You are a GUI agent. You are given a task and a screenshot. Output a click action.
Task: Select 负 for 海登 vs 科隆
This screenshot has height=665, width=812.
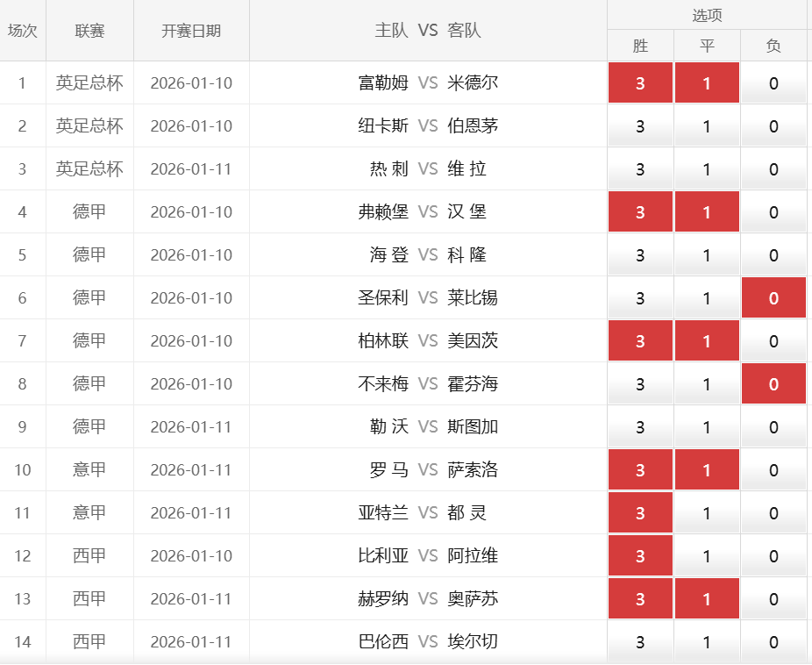(773, 254)
